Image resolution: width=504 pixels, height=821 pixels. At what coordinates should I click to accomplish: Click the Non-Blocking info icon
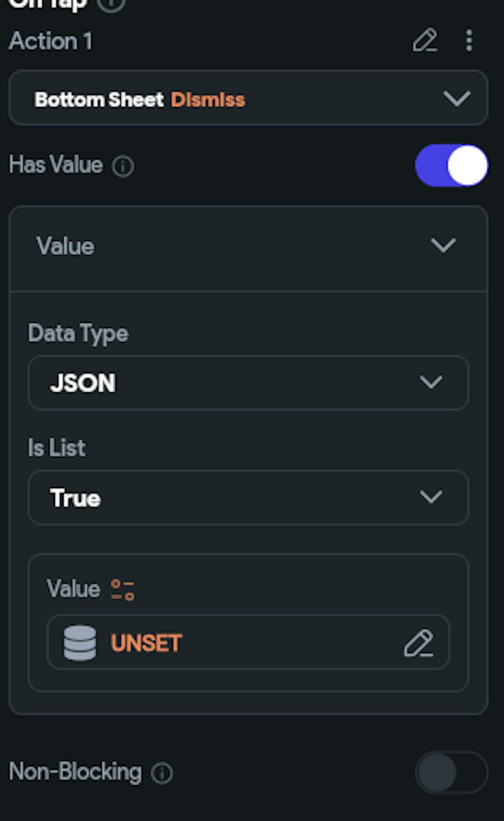[162, 773]
